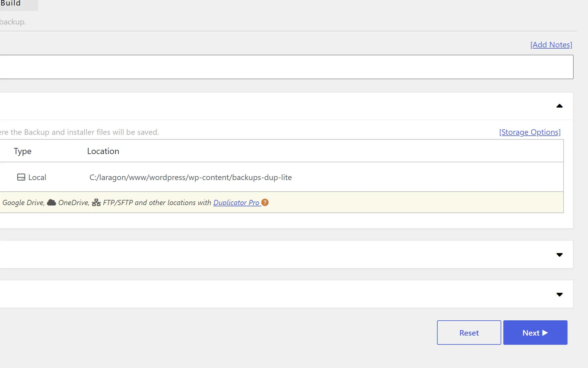Click the Local storage drive icon
Screen dimensions: 588x368
point(21,177)
